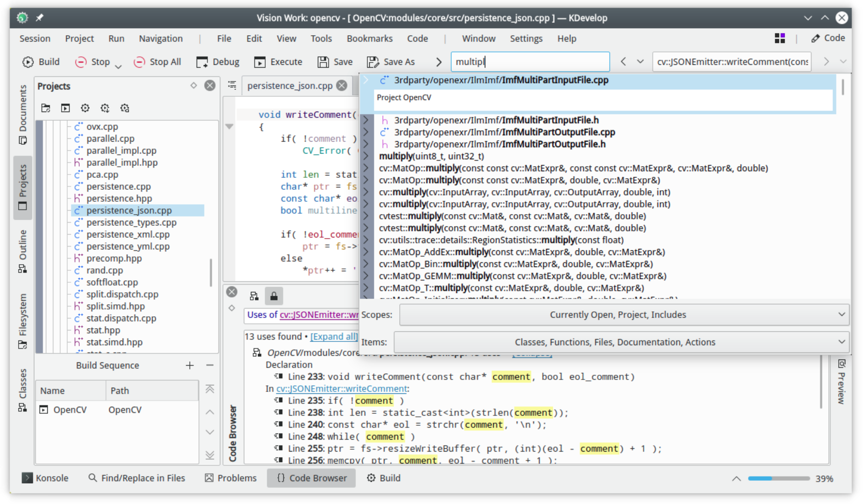Open the Bookmarks menu
This screenshot has width=863, height=504.
[x=370, y=39]
